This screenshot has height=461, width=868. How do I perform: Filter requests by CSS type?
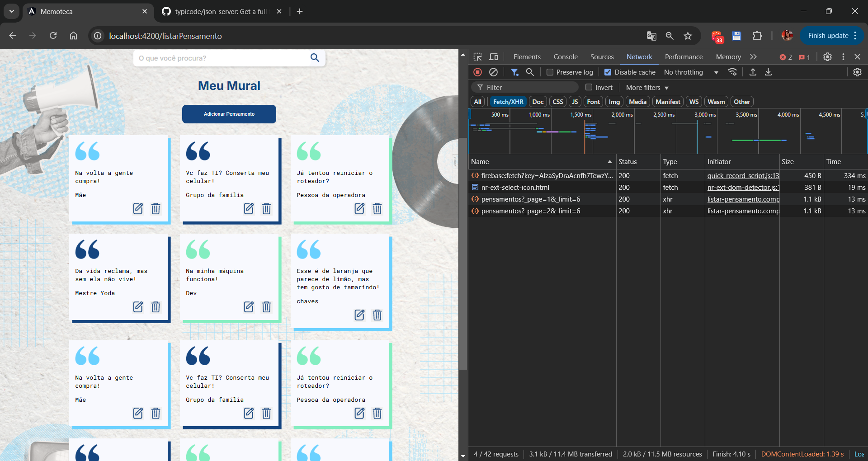point(558,102)
